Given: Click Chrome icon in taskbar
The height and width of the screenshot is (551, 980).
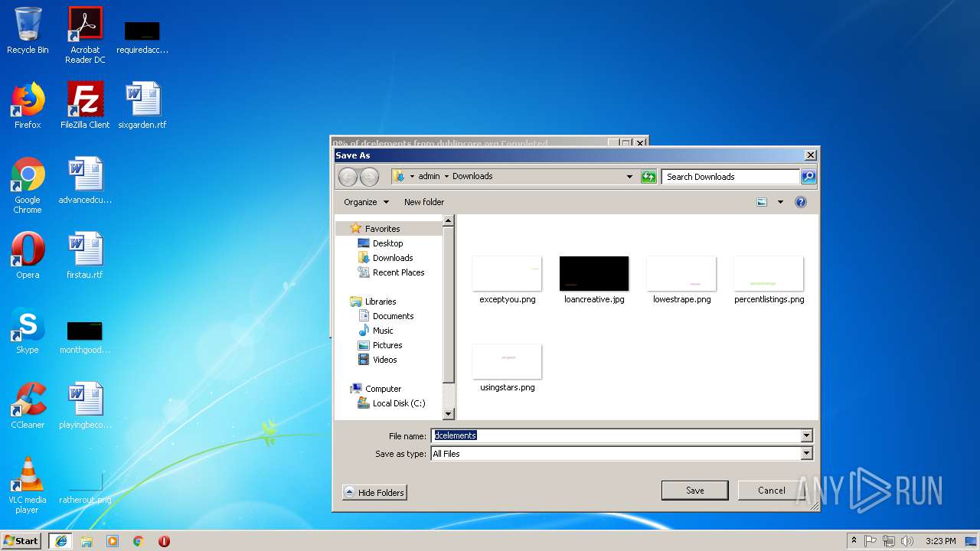Looking at the screenshot, I should (x=139, y=541).
